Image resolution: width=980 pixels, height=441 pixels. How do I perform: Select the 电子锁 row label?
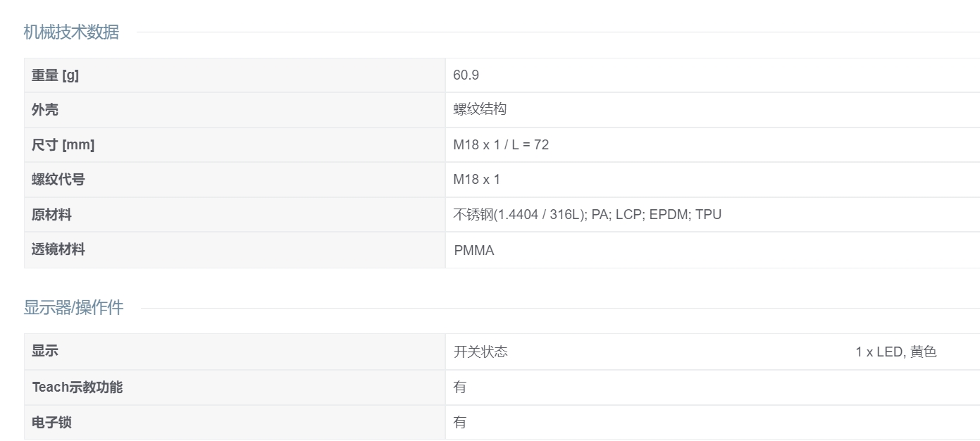coord(51,423)
